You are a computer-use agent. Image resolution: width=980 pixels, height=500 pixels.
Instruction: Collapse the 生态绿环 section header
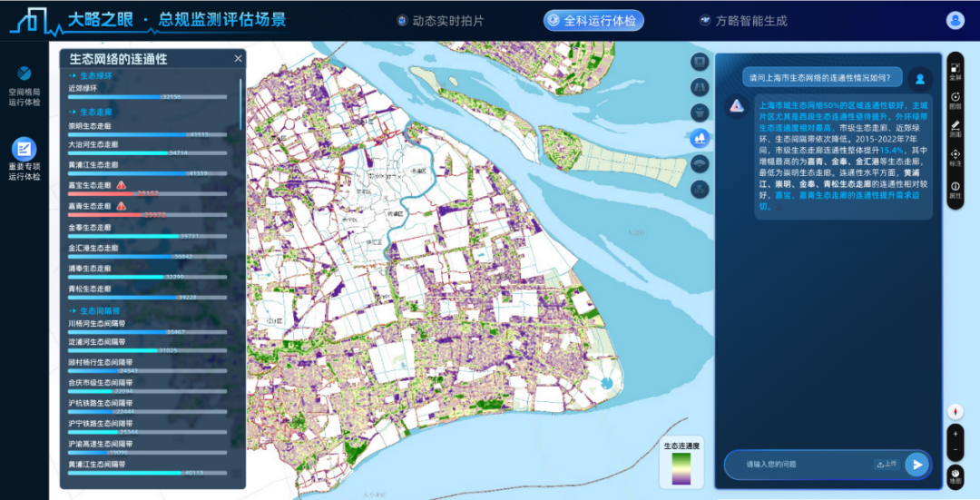95,76
